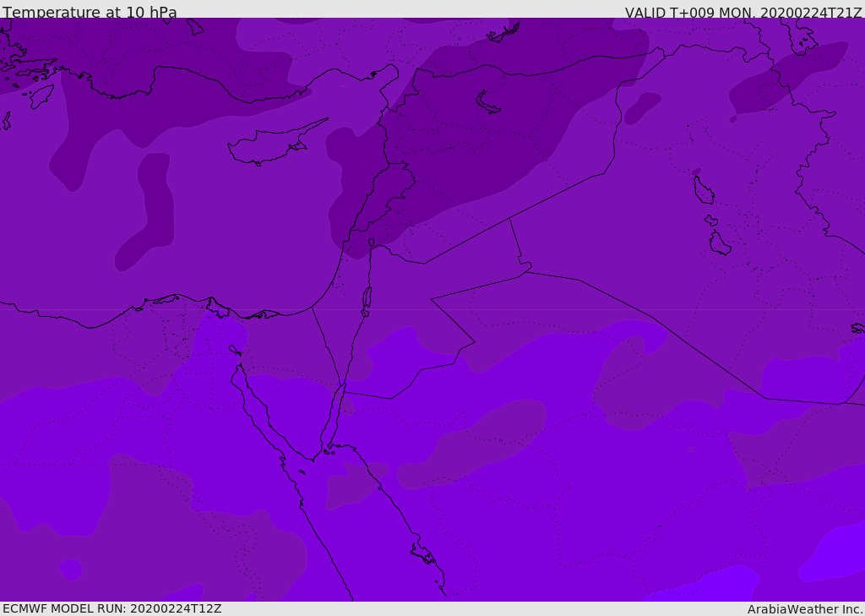Viewport: 865px width, 616px height.
Task: Click the 'ECMWF MODEL RUN: 20200224T12Z' footer text
Action: point(112,608)
